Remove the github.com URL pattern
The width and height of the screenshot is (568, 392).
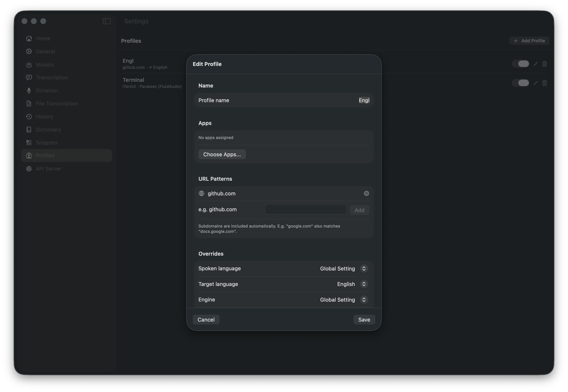pyautogui.click(x=367, y=193)
